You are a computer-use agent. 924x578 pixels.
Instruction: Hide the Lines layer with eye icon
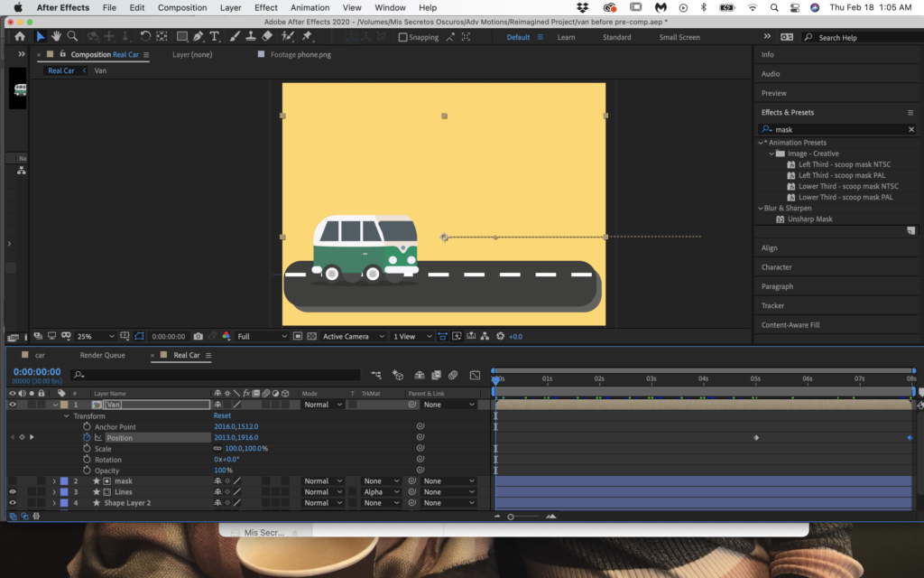[x=13, y=492]
